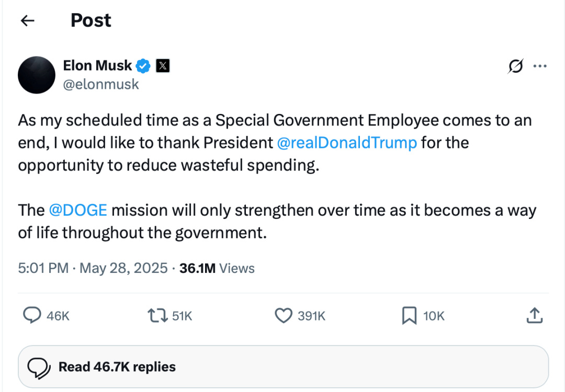Click the share upload arrow icon

pyautogui.click(x=534, y=315)
